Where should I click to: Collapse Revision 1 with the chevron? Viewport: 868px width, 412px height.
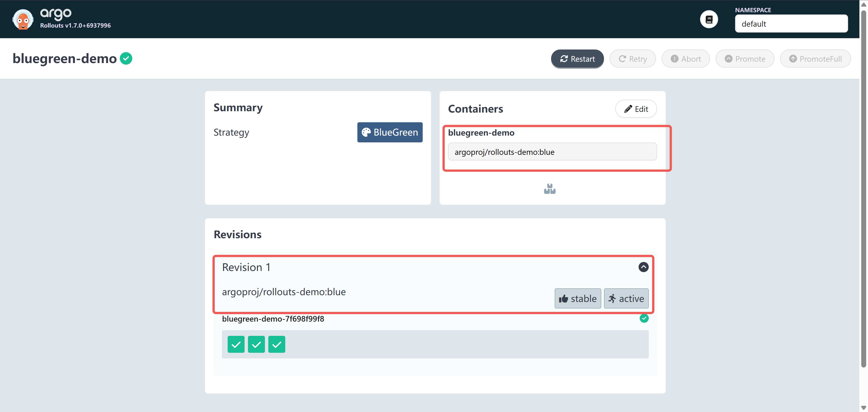643,267
